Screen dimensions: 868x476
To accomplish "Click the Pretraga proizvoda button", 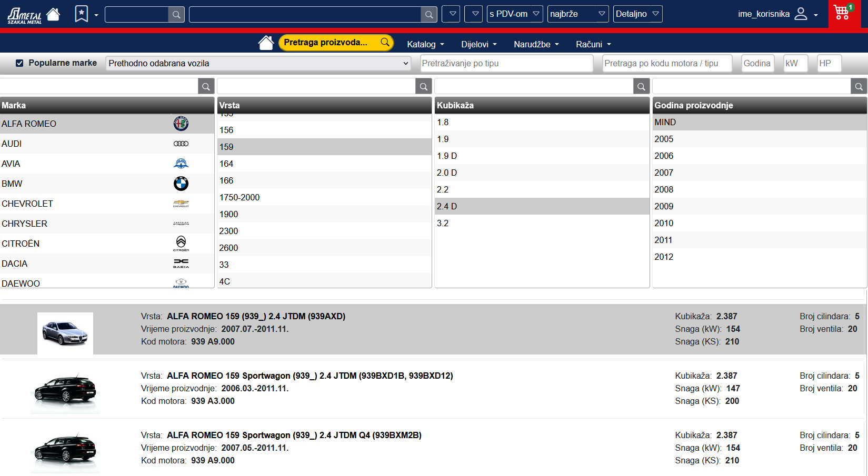I will coord(335,43).
